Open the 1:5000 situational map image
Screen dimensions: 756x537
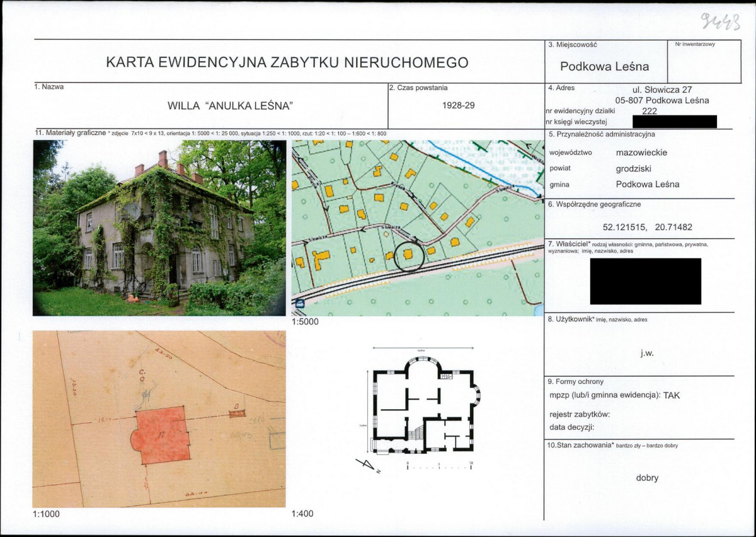(x=417, y=228)
